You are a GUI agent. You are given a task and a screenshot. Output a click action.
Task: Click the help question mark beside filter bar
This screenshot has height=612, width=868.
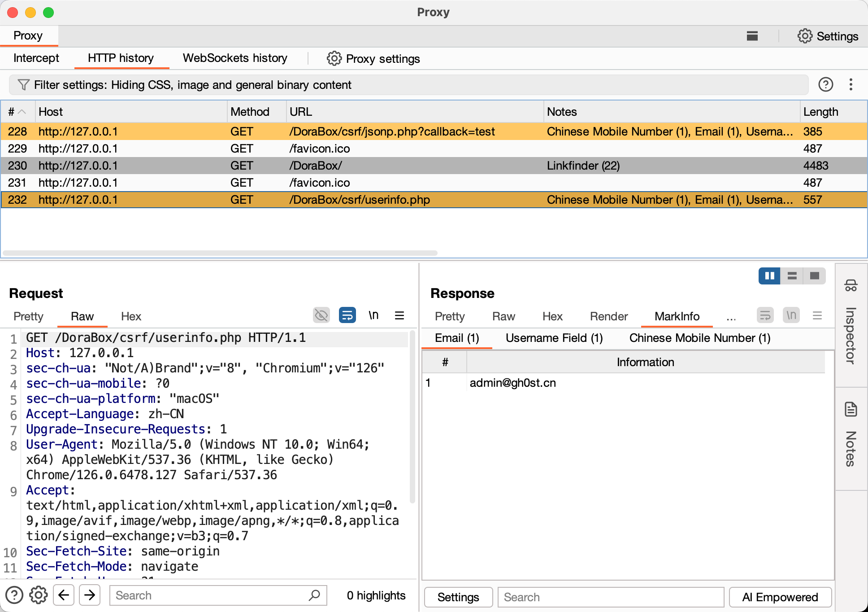[x=825, y=84]
